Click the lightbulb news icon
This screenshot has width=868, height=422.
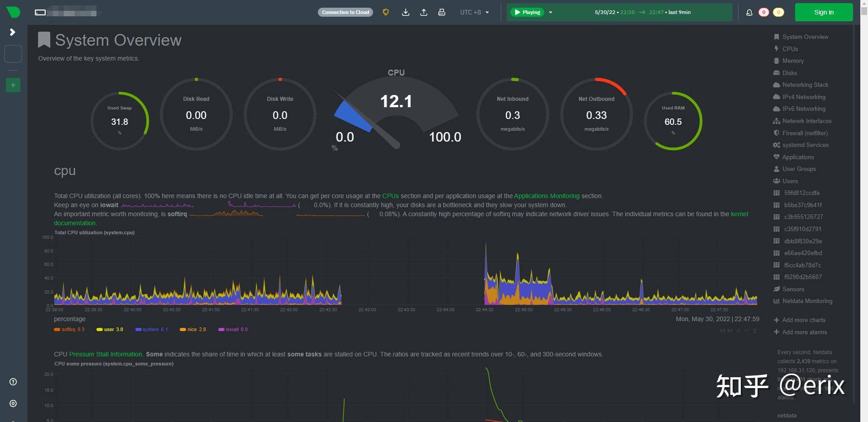click(386, 12)
